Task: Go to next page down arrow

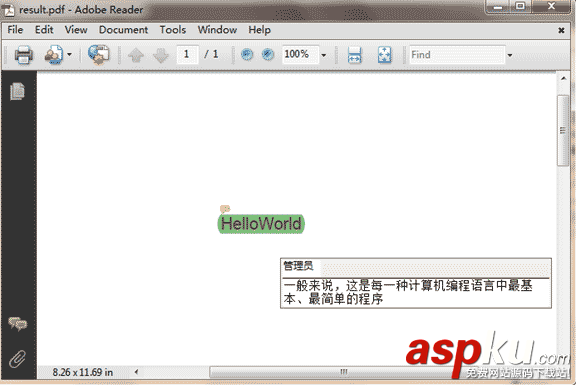Action: click(x=161, y=55)
